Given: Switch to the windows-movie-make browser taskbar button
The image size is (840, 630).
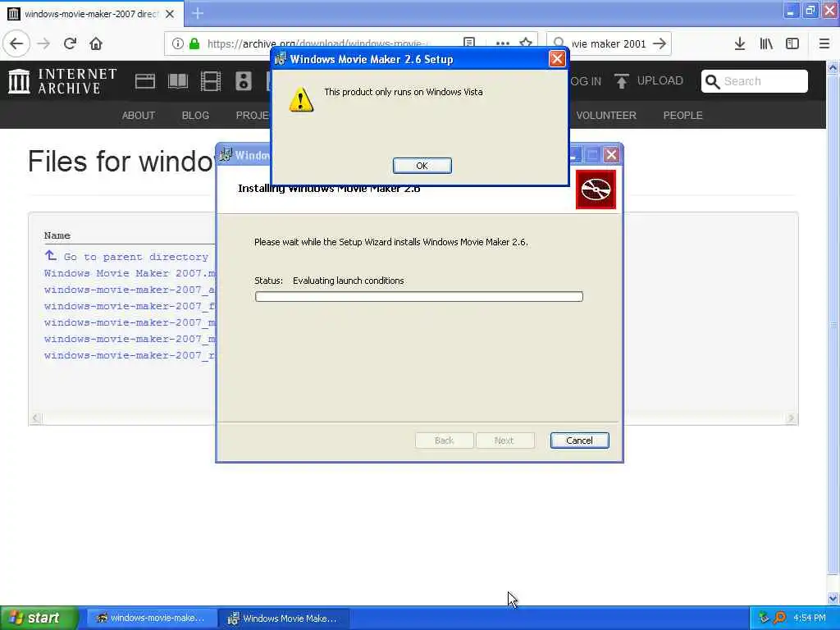Looking at the screenshot, I should tap(151, 618).
